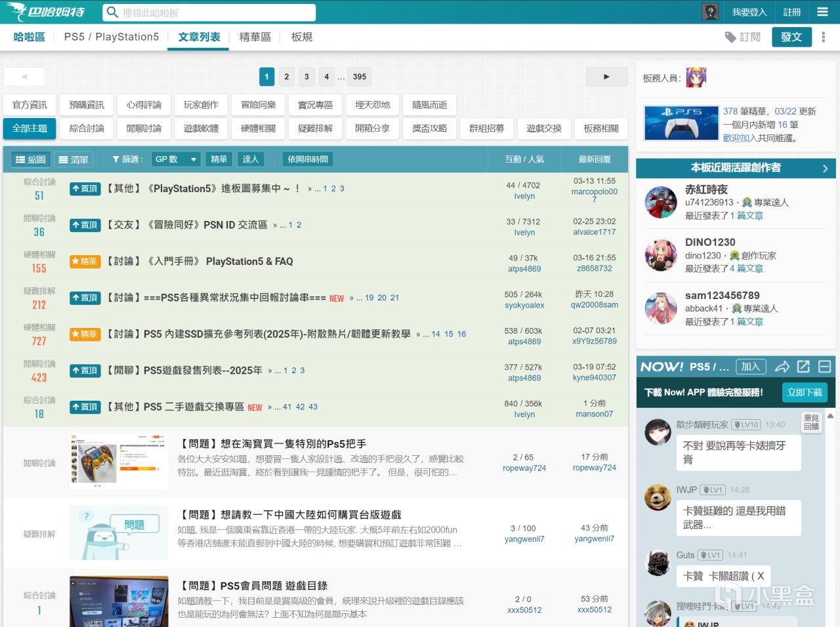This screenshot has width=840, height=627.
Task: Open the 板規 tab
Action: (x=302, y=37)
